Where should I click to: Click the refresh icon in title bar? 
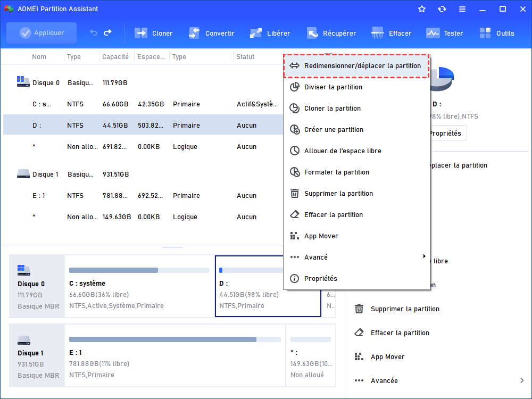pos(442,9)
